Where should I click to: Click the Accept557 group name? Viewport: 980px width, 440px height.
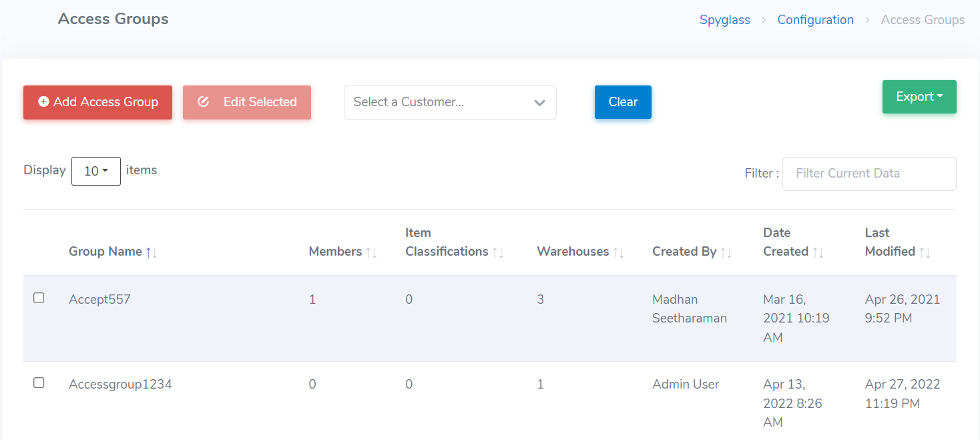coord(99,299)
